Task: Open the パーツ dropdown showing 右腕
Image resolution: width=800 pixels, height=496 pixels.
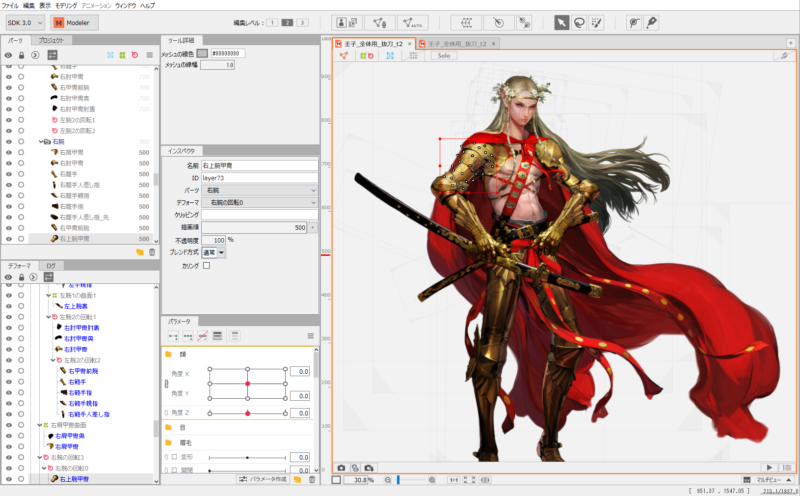Action: pos(260,190)
